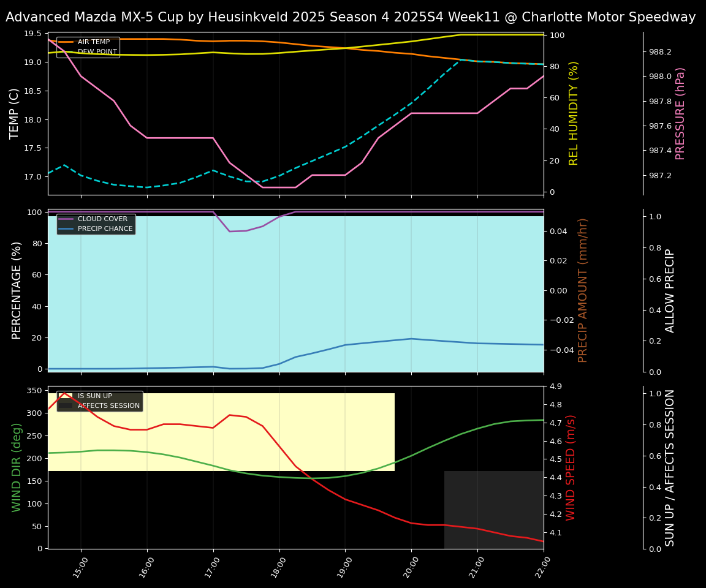Click the PERCENTAGE (%) axis label
This screenshot has width=706, height=588.
tap(17, 290)
